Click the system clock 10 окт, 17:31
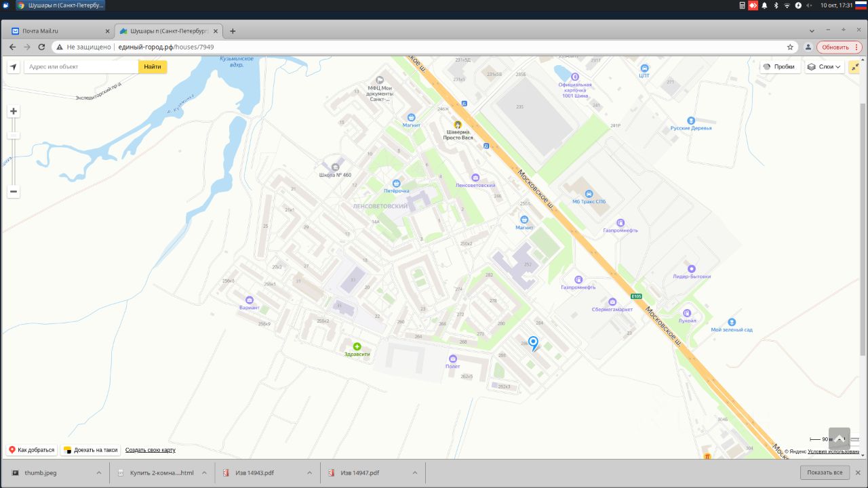Viewport: 868px width, 488px height. pyautogui.click(x=836, y=5)
